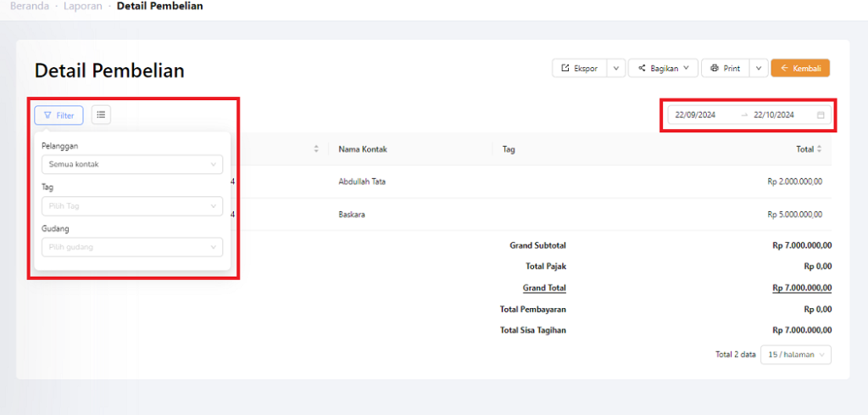Click the Tag column header
Image resolution: width=868 pixels, height=415 pixels.
pyautogui.click(x=509, y=149)
